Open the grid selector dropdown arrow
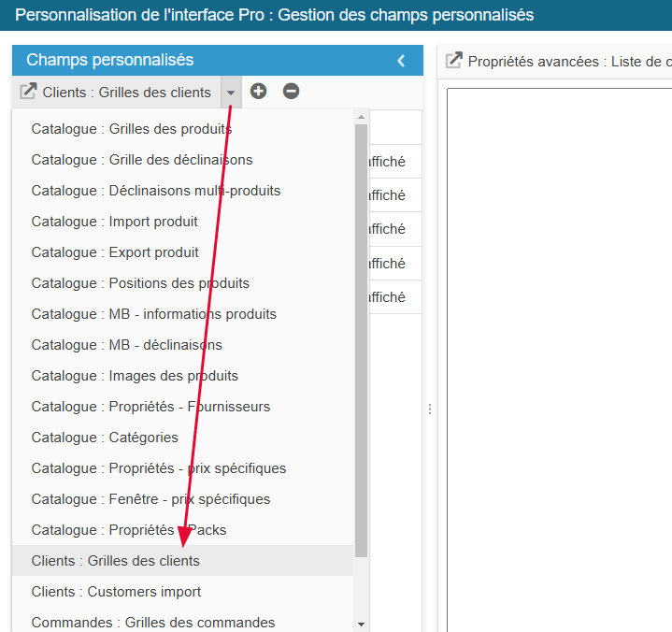The width and height of the screenshot is (672, 632). point(231,93)
